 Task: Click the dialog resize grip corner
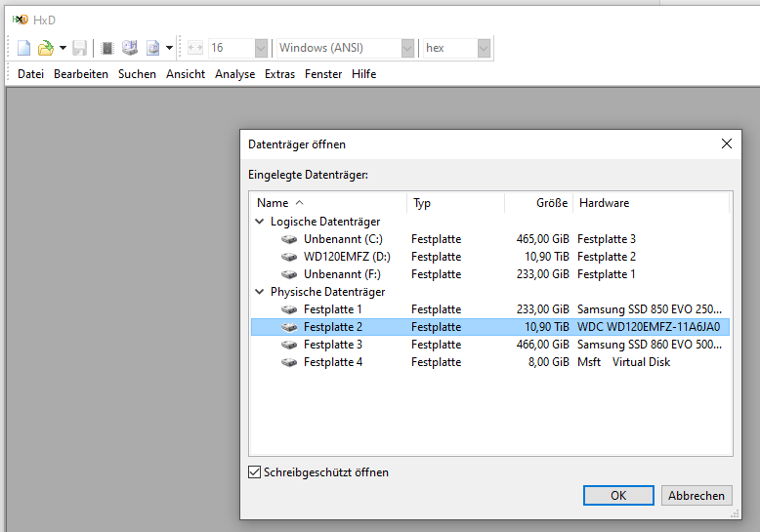pyautogui.click(x=736, y=514)
